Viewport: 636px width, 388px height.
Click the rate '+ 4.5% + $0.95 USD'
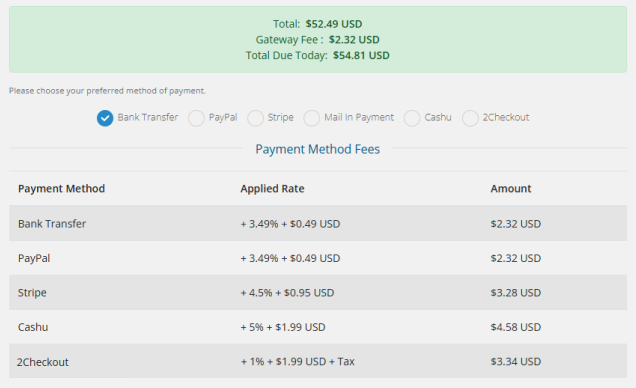coord(288,293)
